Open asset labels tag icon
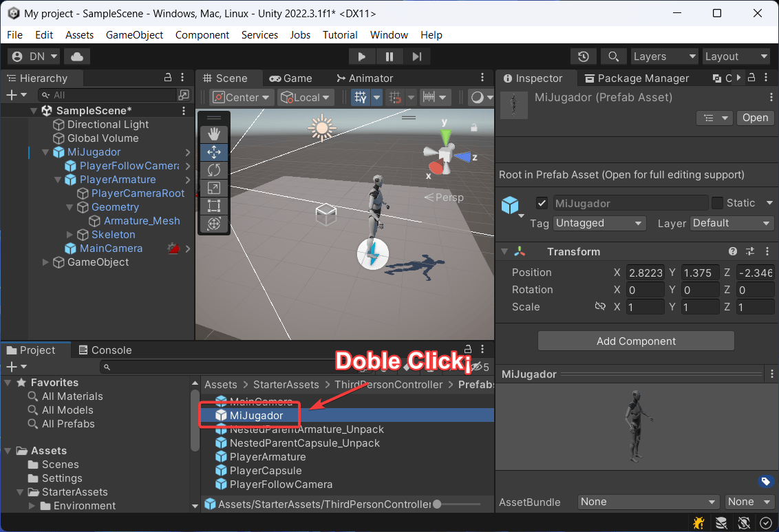 [x=766, y=481]
